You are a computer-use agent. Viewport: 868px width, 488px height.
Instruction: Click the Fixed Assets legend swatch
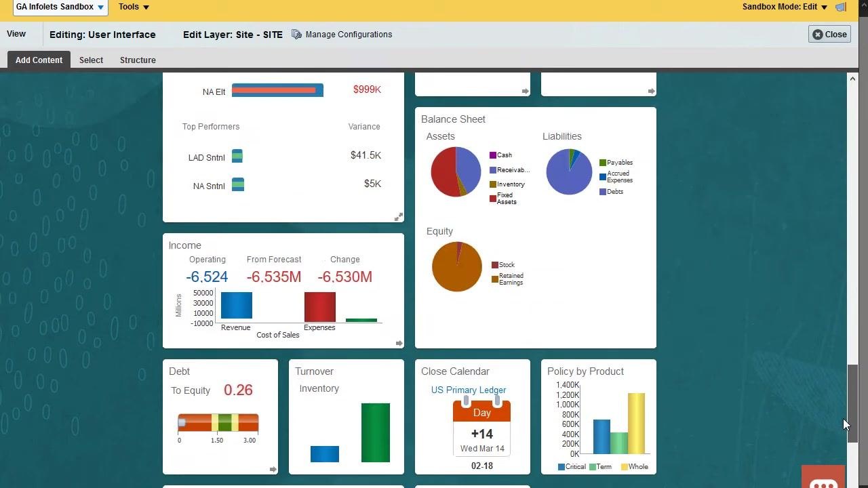(493, 199)
